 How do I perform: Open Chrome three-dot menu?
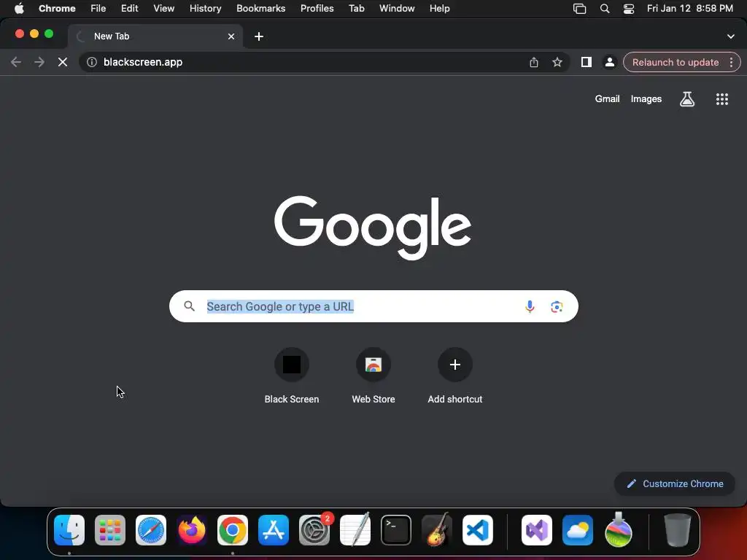731,62
